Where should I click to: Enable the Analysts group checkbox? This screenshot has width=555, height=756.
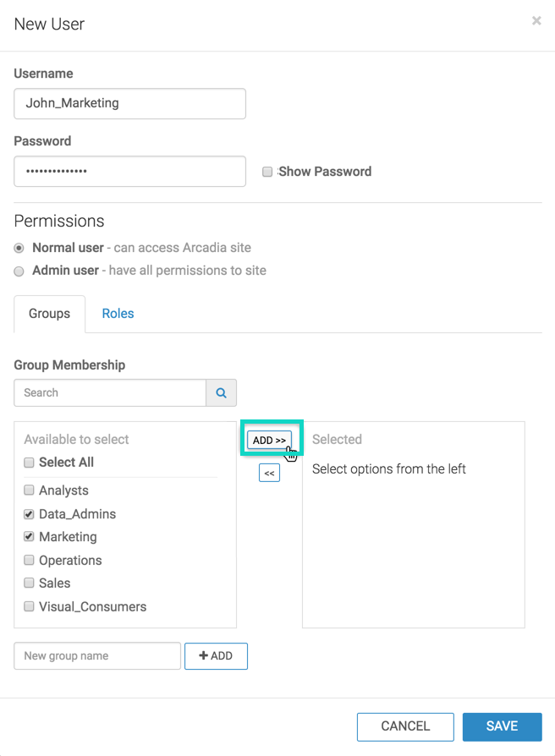click(29, 490)
